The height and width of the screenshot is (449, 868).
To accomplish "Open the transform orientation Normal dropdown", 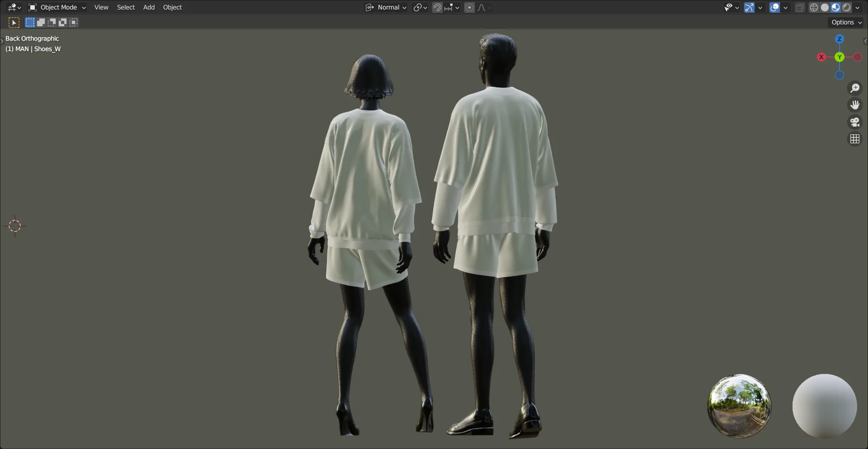I will 387,7.
